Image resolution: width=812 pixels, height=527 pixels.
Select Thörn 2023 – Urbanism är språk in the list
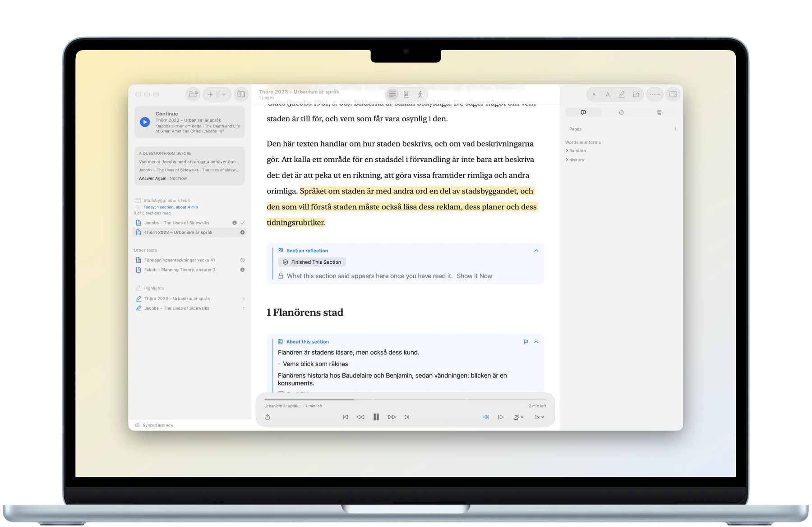(x=189, y=232)
